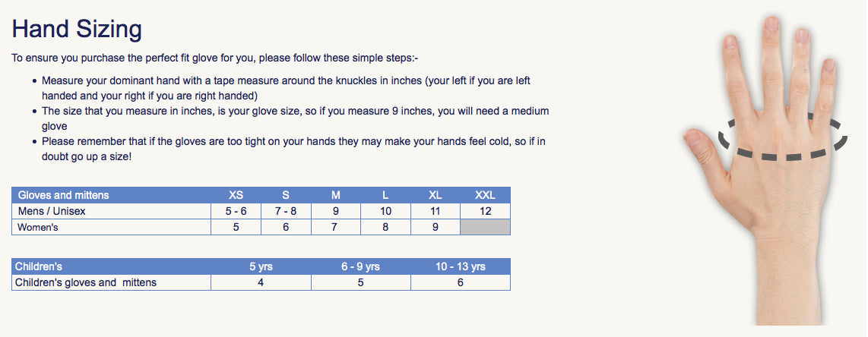Select the 10 - 13 yrs column header
Viewport: 868px width, 337px height.
click(461, 266)
